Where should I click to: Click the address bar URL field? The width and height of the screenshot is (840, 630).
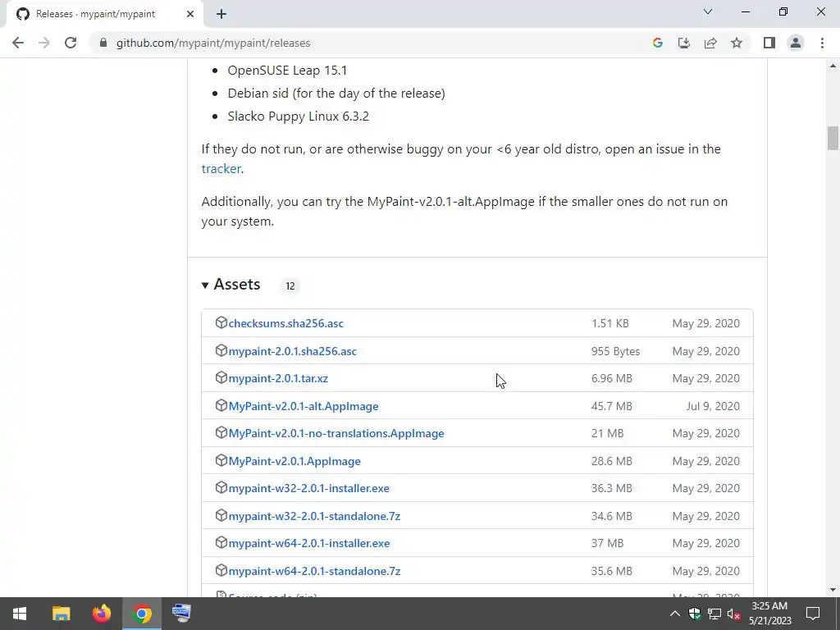click(x=370, y=43)
